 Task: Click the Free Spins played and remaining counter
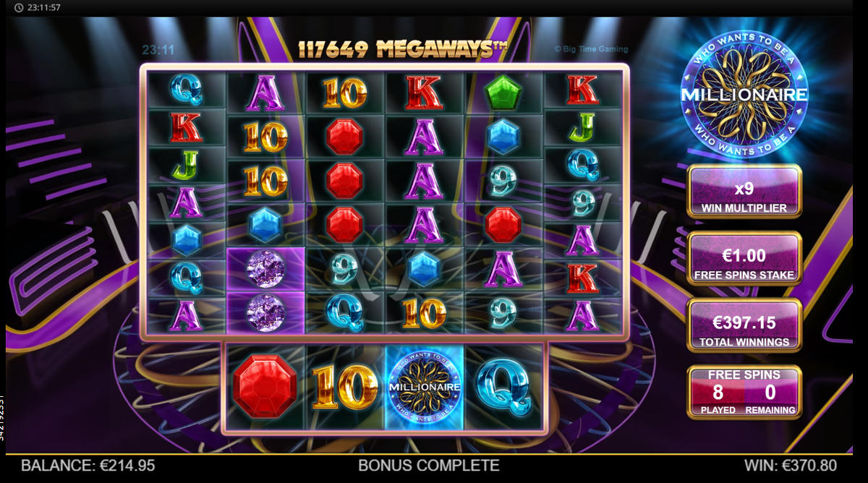tap(744, 392)
